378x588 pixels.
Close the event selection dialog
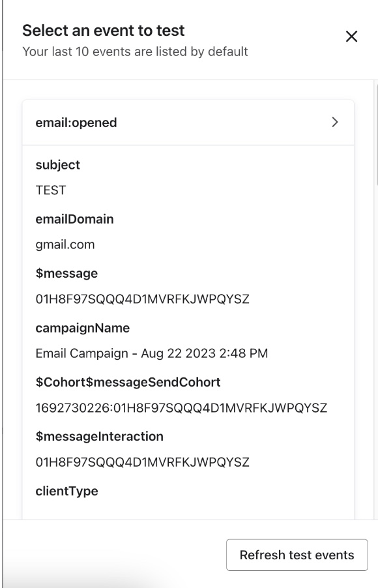click(352, 37)
